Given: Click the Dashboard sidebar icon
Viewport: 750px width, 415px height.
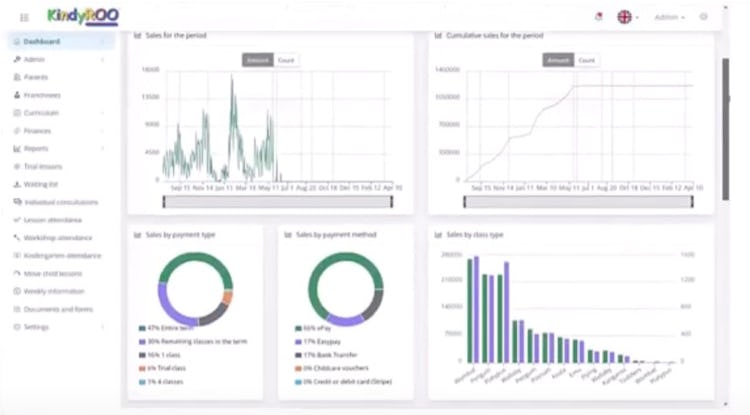Looking at the screenshot, I should pos(17,42).
